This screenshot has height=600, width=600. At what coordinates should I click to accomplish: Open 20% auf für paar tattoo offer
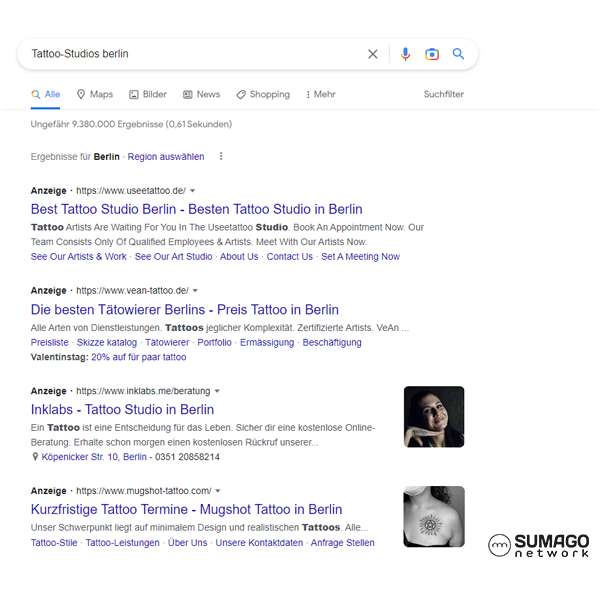(x=139, y=357)
